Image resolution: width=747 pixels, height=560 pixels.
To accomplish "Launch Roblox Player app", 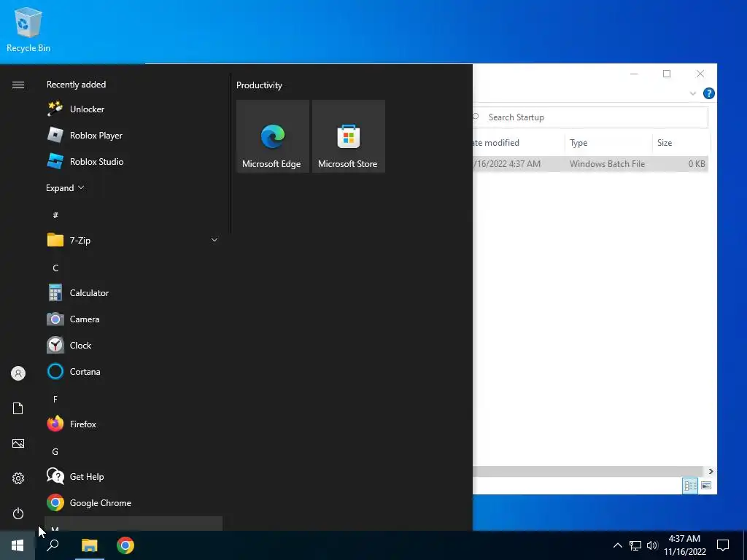I will 133,135.
